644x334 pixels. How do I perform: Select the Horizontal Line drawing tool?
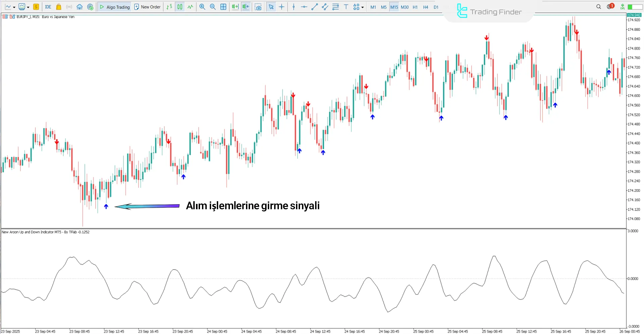pyautogui.click(x=304, y=7)
